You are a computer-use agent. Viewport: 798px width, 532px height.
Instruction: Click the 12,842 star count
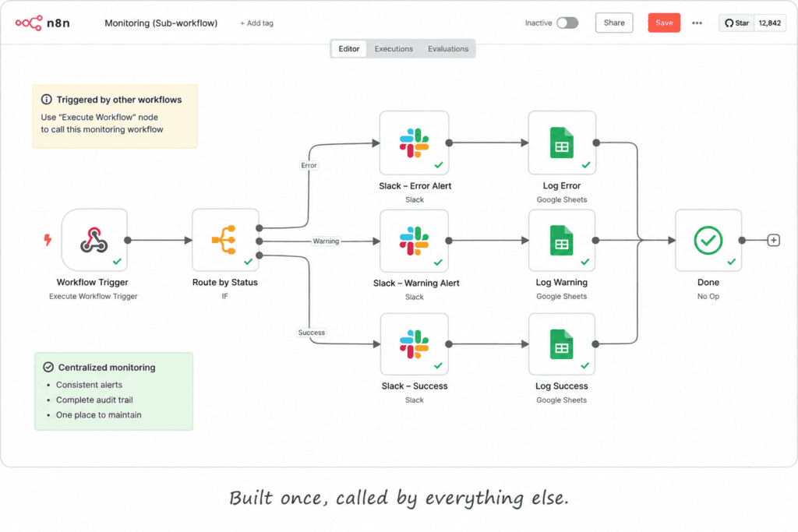click(x=769, y=23)
